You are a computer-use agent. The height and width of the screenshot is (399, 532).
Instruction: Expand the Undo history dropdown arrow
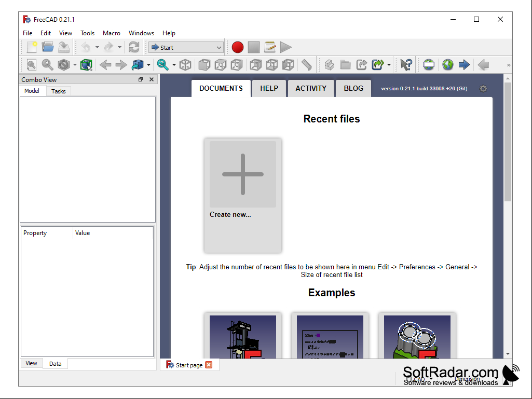97,47
